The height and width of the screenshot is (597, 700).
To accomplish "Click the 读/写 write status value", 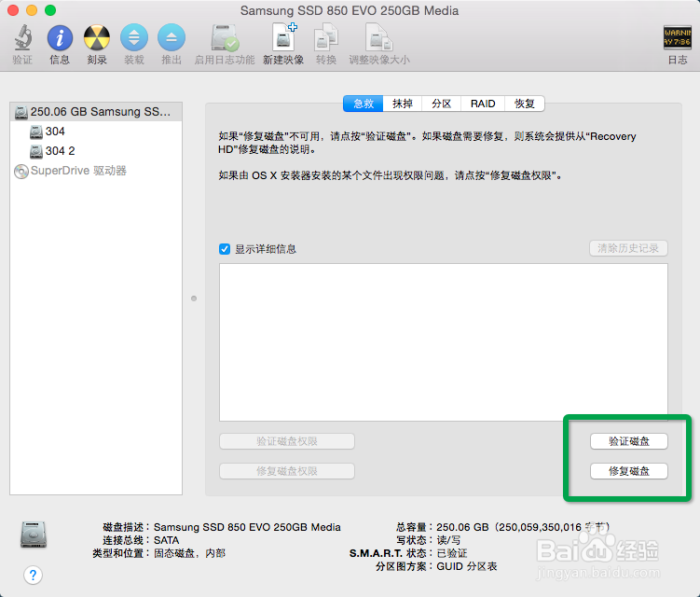I will point(448,540).
